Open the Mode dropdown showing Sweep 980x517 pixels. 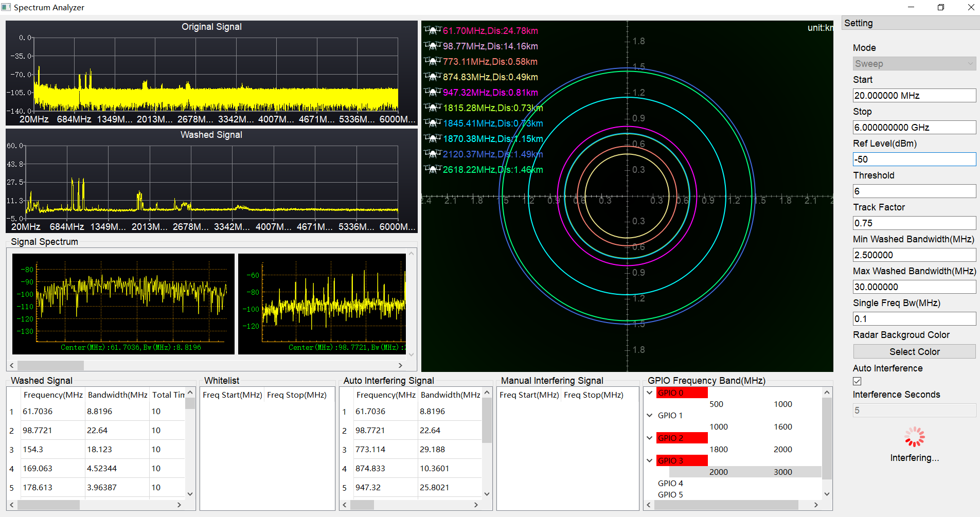click(914, 64)
